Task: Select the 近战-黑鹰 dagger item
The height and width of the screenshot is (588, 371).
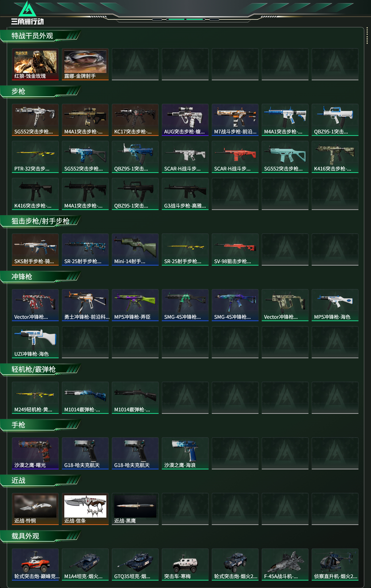Action: point(135,509)
